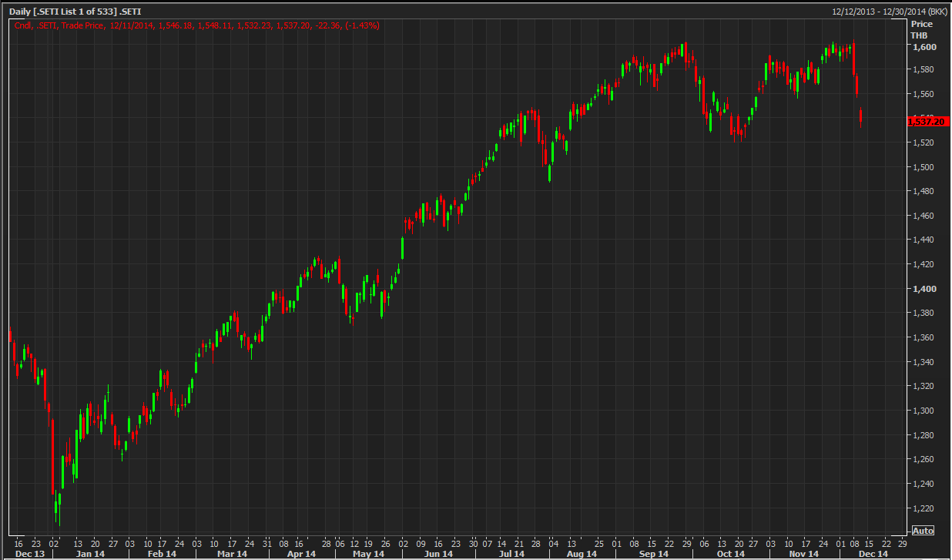Click the 1,520 price axis label
This screenshot has height=560, width=952.
(x=924, y=143)
